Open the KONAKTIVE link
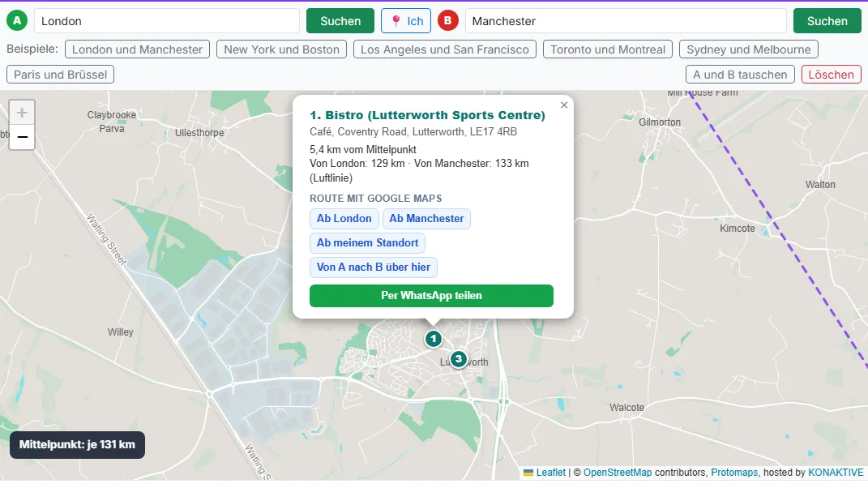This screenshot has height=488, width=868. point(836,473)
